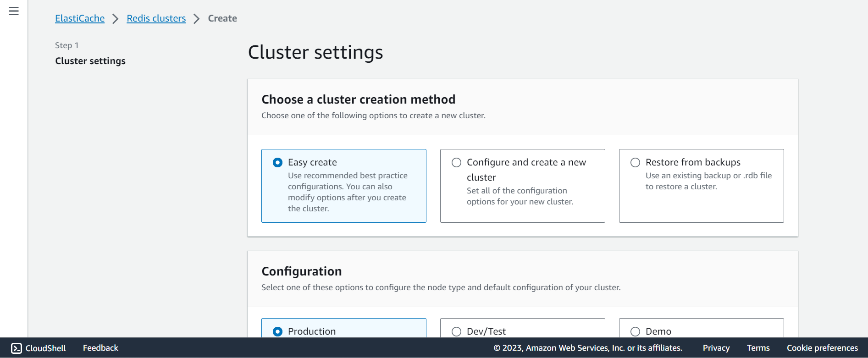Click the CloudShell label in footer

click(46, 348)
